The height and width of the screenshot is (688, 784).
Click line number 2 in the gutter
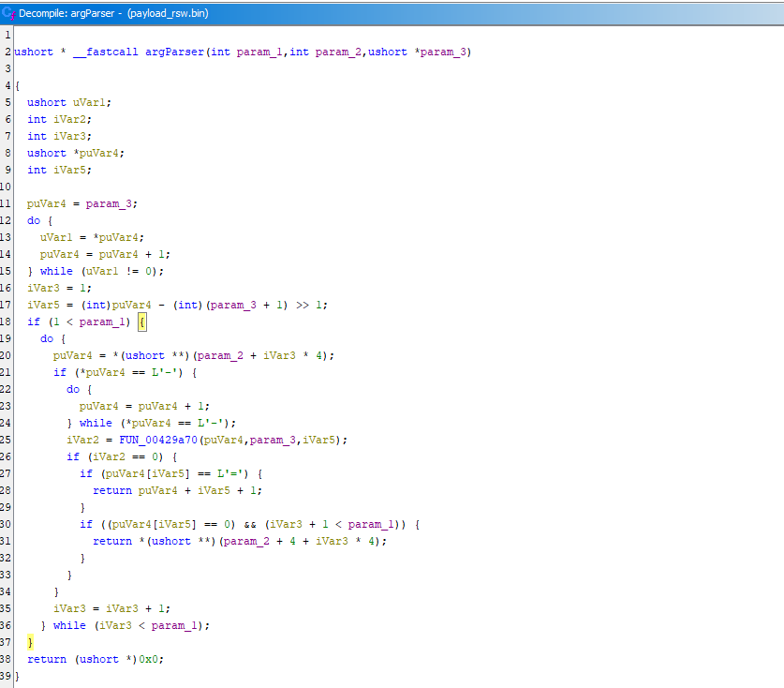click(7, 52)
